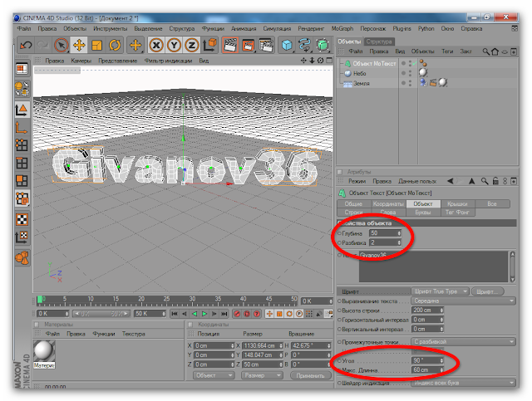Open viewport Фильтр индикации menu

pos(168,61)
